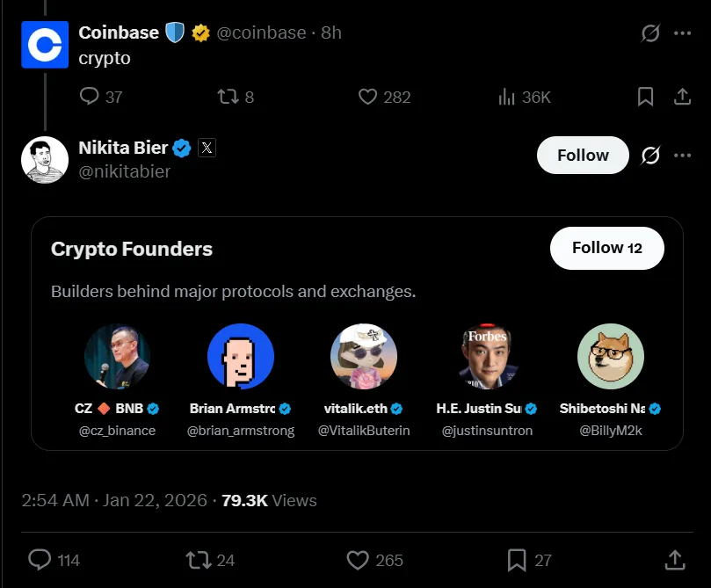Image resolution: width=711 pixels, height=588 pixels.
Task: Open Nikita Bier's profile photo
Action: [44, 160]
